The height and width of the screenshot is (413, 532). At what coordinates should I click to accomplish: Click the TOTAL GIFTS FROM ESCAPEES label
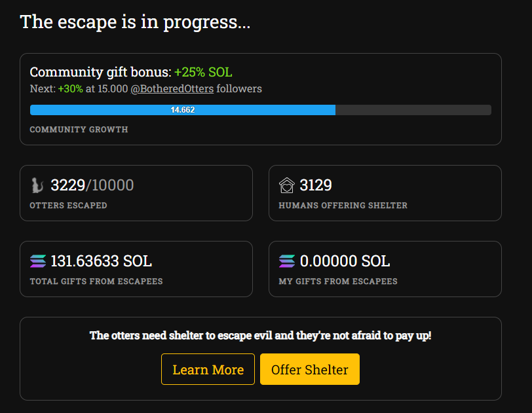(96, 281)
